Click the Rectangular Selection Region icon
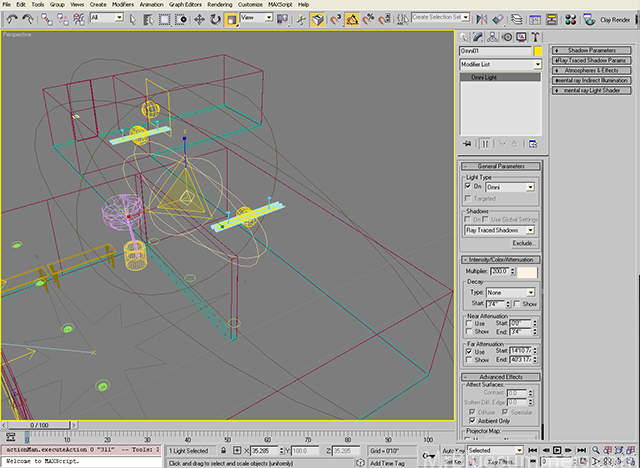 (164, 19)
